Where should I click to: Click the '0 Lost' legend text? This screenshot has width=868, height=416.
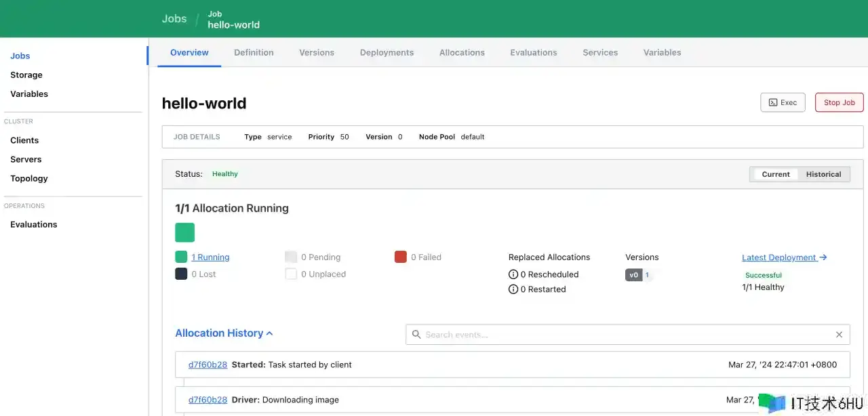[x=203, y=274]
